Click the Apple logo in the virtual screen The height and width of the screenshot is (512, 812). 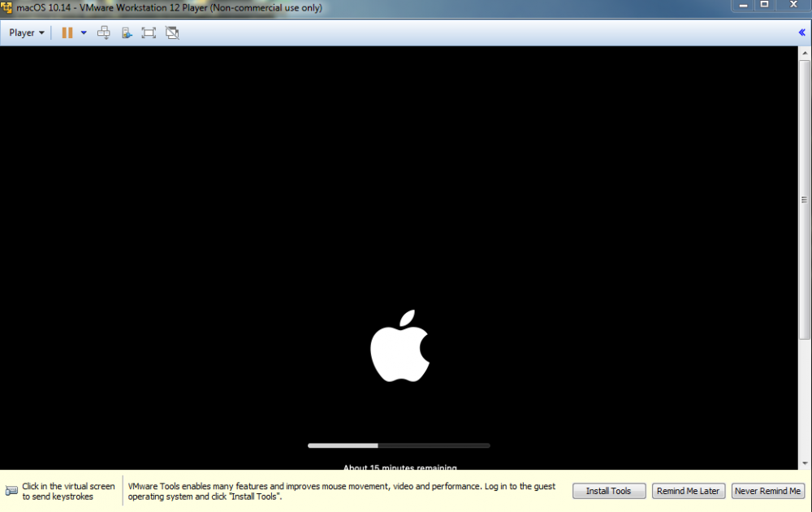[400, 346]
